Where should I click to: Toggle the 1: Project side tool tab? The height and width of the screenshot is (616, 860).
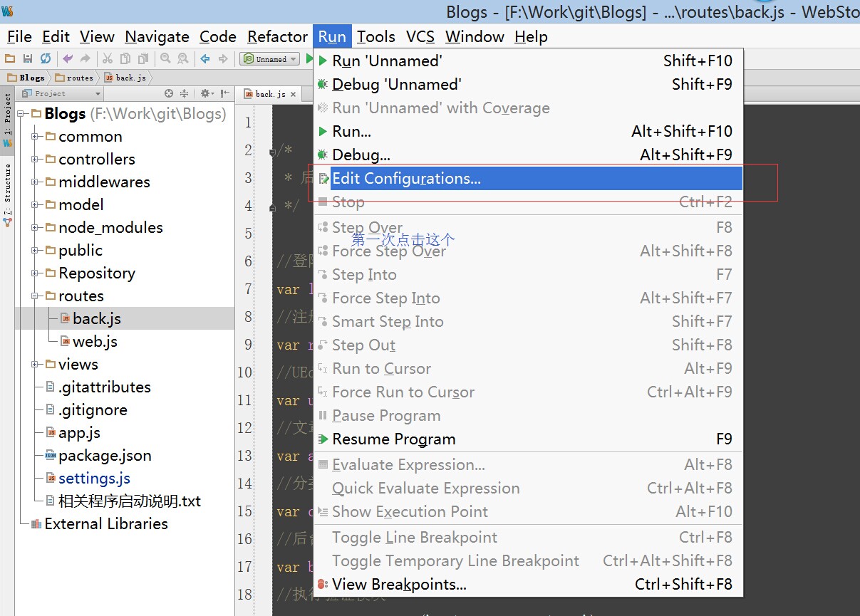[x=8, y=118]
